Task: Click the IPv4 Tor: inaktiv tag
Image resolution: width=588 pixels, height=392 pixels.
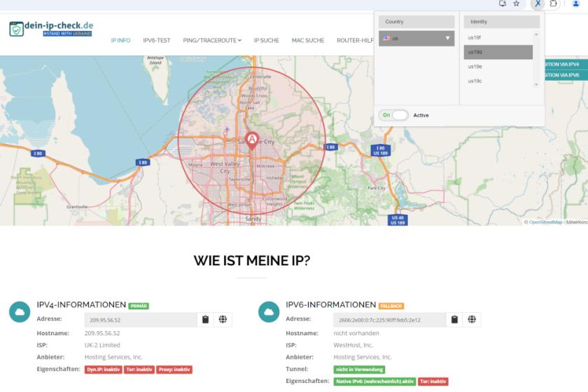Action: (139, 370)
